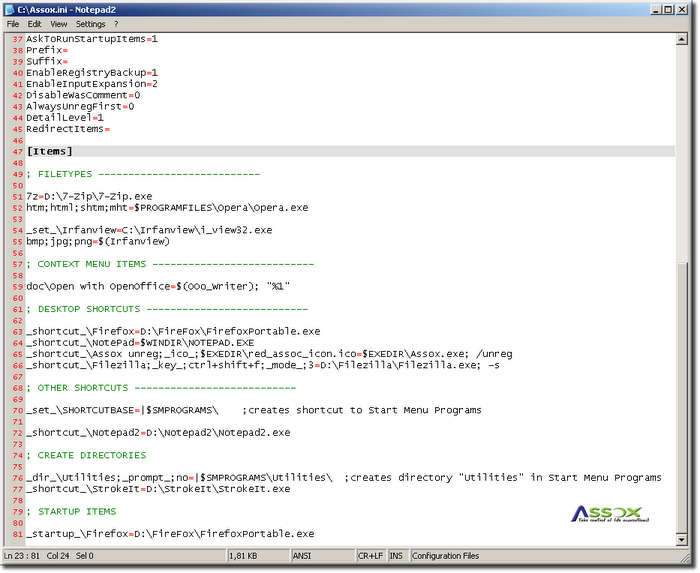Open the Edit menu
Screen dimensions: 700x573
tap(34, 24)
